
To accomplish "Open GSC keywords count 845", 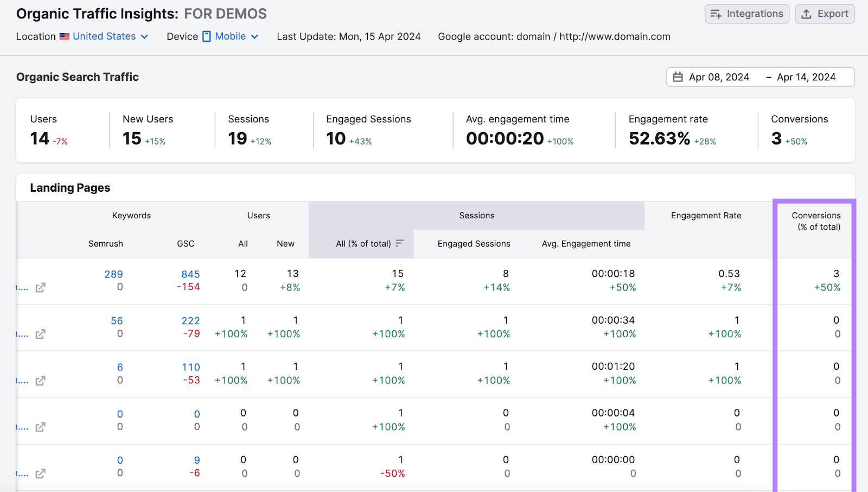I will pos(190,274).
